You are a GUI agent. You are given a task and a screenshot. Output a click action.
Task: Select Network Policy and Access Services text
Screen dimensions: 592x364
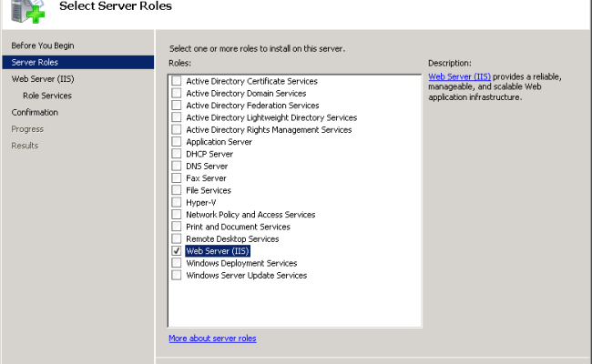pos(250,215)
